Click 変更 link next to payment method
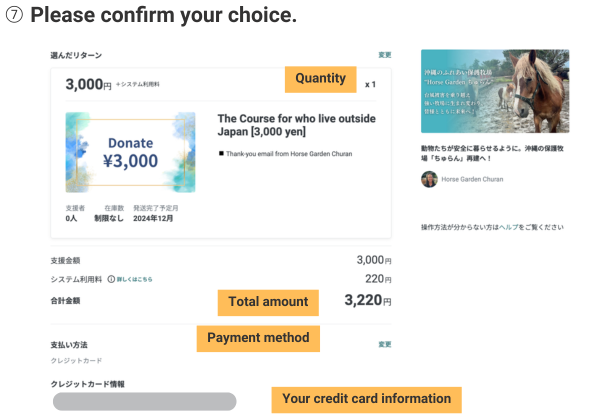 385,344
